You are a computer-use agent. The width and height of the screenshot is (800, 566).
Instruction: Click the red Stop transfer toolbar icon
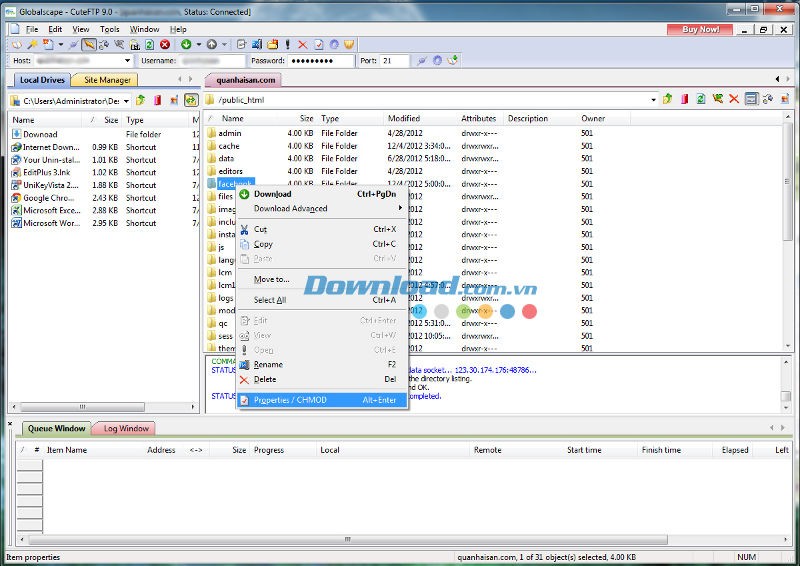tap(165, 45)
